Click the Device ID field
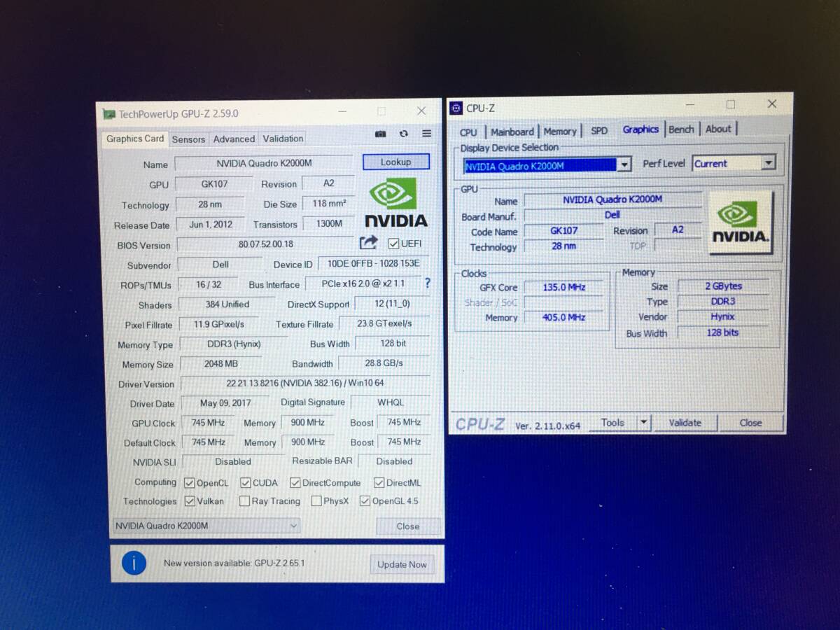This screenshot has height=630, width=840. (374, 263)
